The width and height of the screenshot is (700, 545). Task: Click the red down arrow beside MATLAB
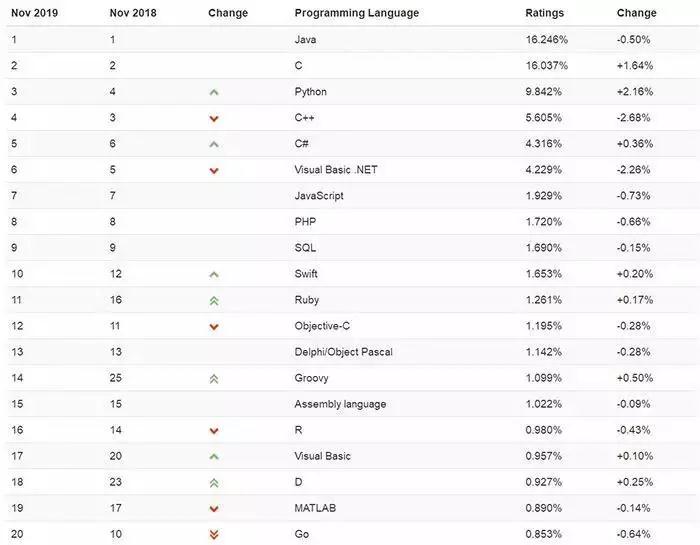pos(214,508)
